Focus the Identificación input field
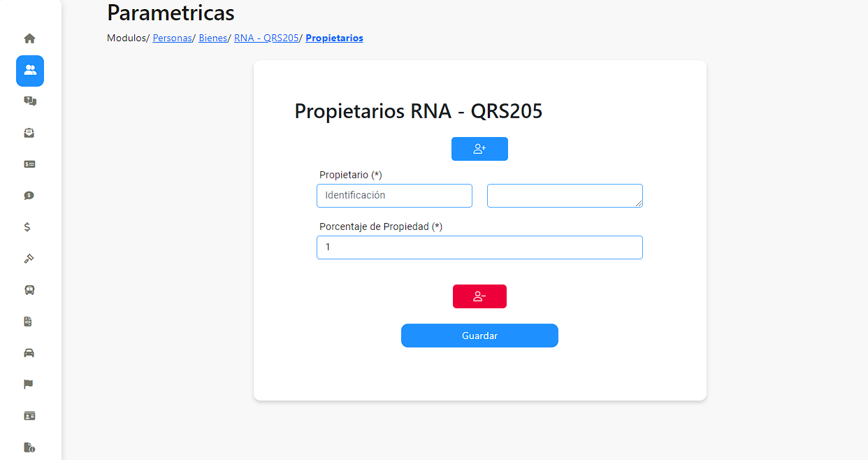The height and width of the screenshot is (460, 868). pyautogui.click(x=394, y=196)
